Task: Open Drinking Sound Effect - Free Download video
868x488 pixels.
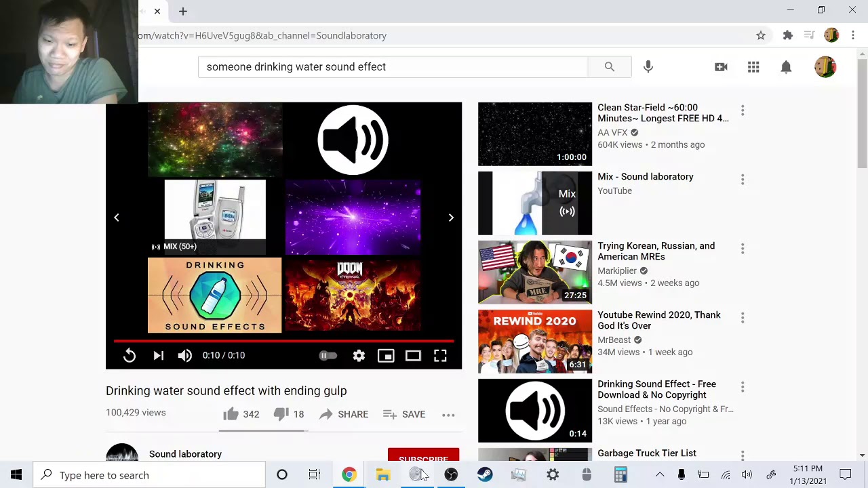Action: click(656, 389)
